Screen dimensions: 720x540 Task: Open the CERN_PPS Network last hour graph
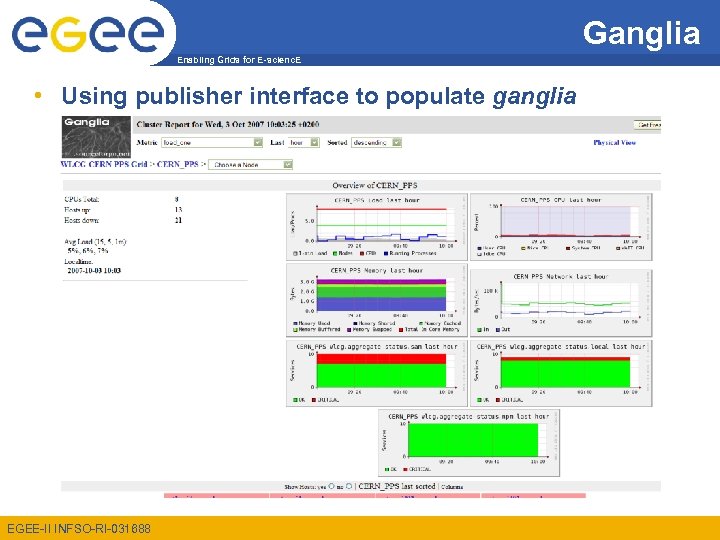click(x=561, y=303)
